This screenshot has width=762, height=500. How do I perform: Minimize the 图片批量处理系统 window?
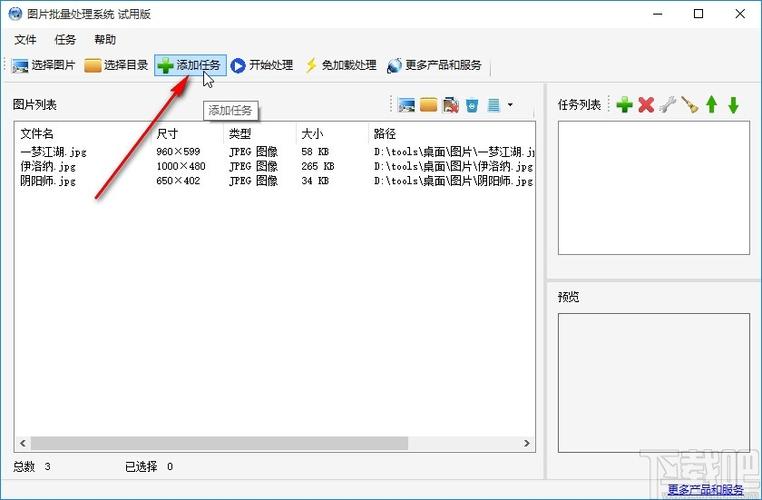658,14
